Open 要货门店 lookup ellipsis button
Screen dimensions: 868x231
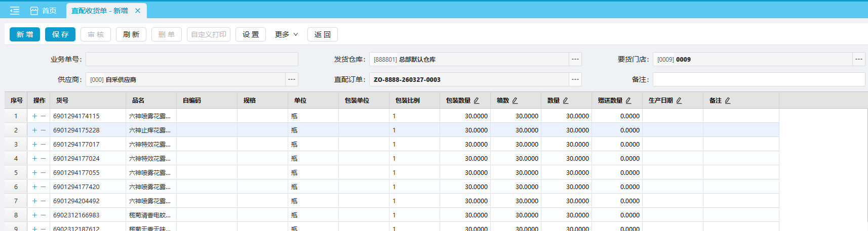pos(859,59)
